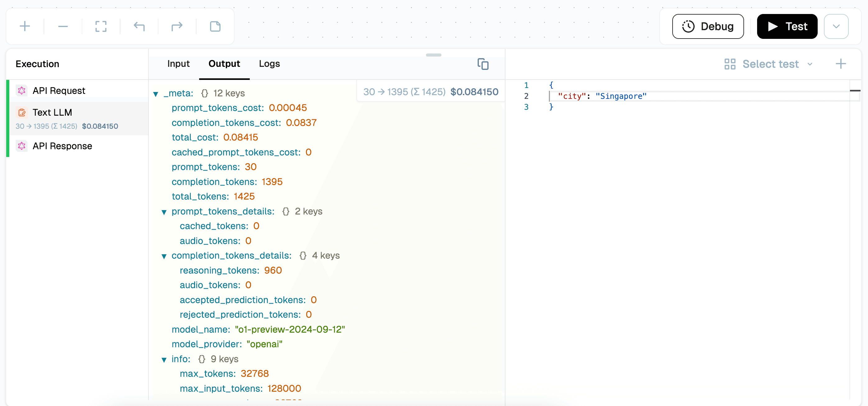868x406 pixels.
Task: Click the zoom out icon
Action: click(x=63, y=26)
